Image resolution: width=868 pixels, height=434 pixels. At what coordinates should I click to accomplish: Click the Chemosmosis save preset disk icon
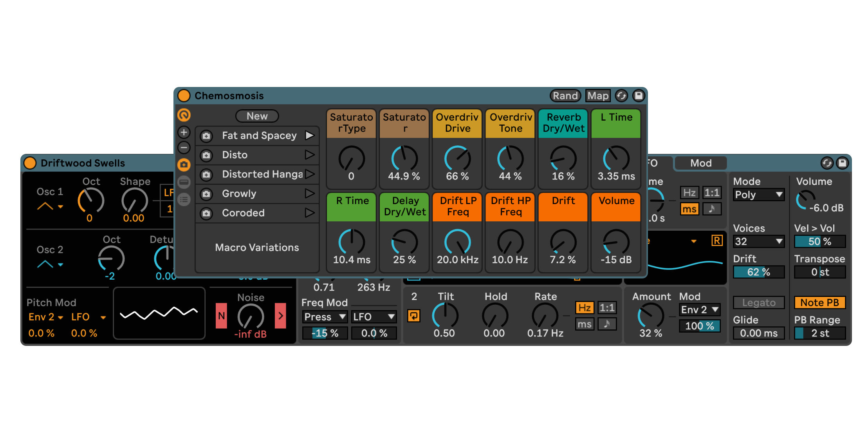pos(638,96)
